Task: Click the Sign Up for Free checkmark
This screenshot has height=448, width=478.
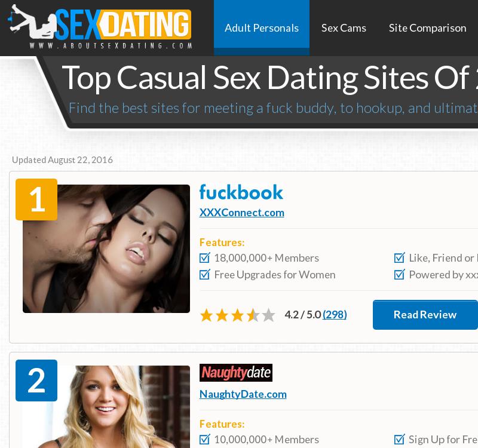Action: point(399,440)
